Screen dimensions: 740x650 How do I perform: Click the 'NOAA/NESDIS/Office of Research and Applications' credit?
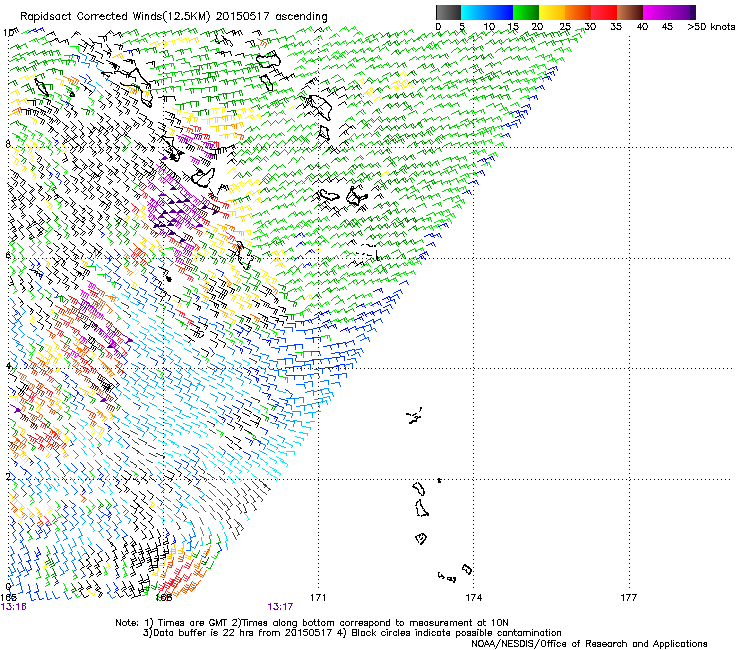tap(589, 644)
